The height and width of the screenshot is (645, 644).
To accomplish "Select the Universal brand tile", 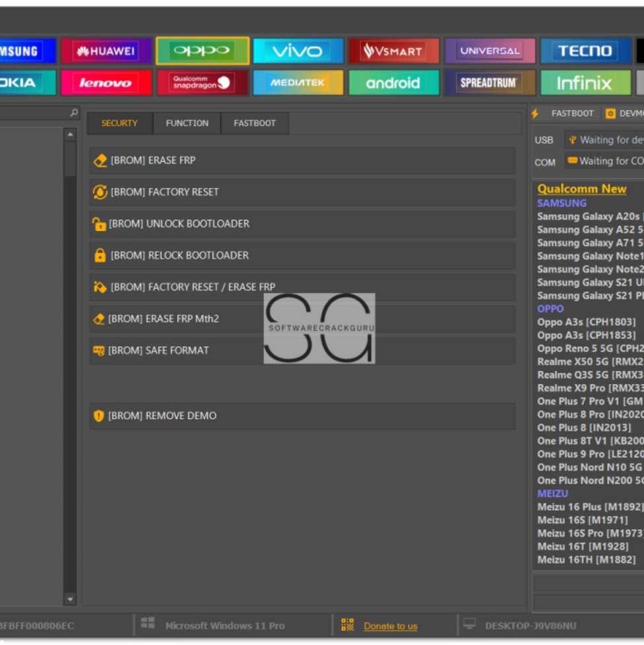I will coord(490,51).
